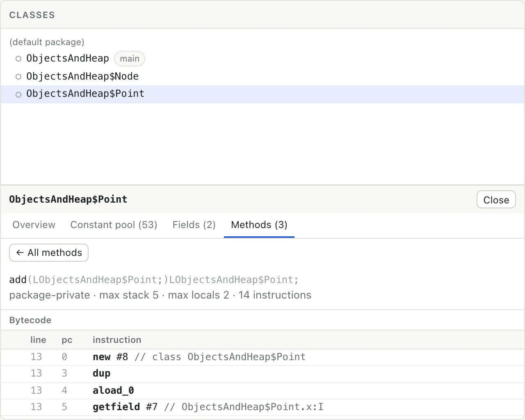Image resolution: width=525 pixels, height=420 pixels.
Task: Open the Fields (2) tab
Action: (194, 225)
